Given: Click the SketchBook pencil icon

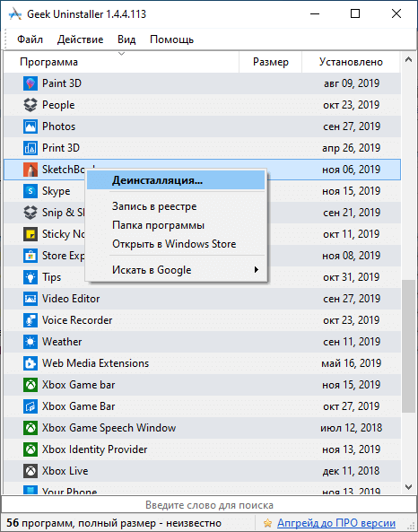Looking at the screenshot, I should [30, 170].
